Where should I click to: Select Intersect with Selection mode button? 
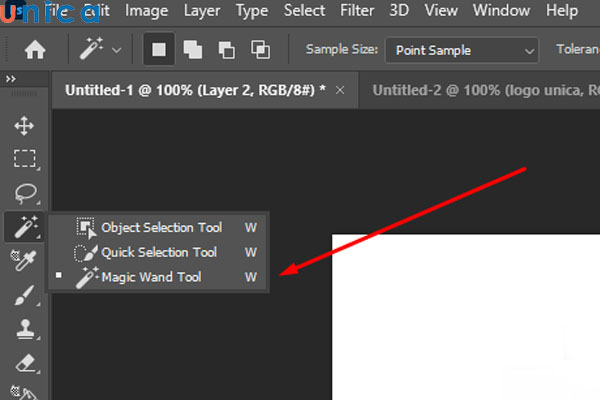tap(260, 49)
